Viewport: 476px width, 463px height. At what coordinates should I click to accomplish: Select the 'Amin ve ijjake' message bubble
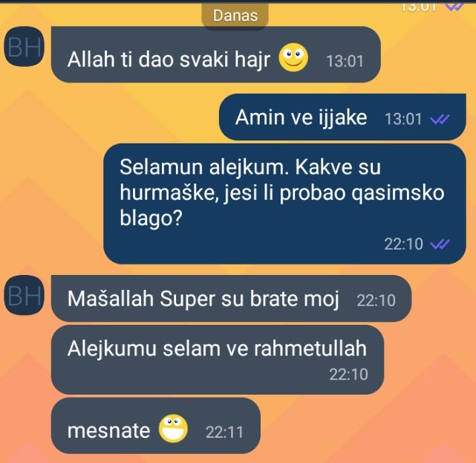pyautogui.click(x=342, y=117)
